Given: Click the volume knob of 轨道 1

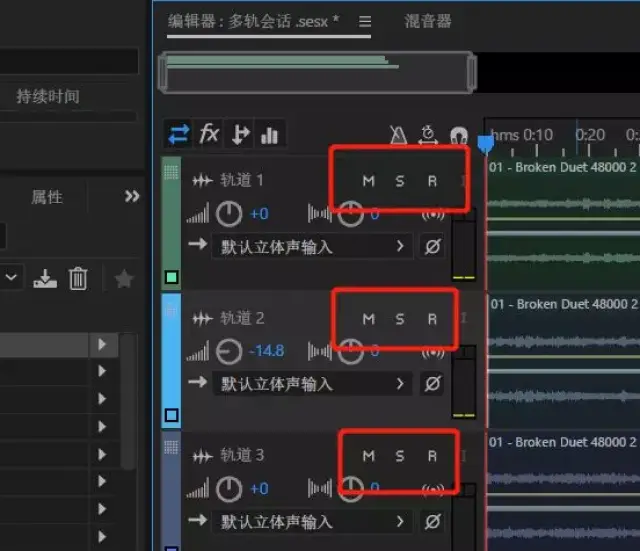Looking at the screenshot, I should coord(229,214).
